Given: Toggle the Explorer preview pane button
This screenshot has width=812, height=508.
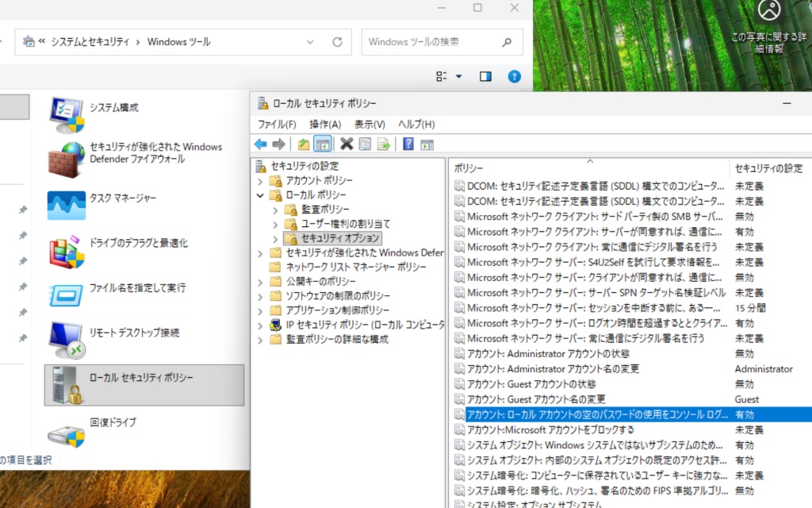Looking at the screenshot, I should pos(486,76).
